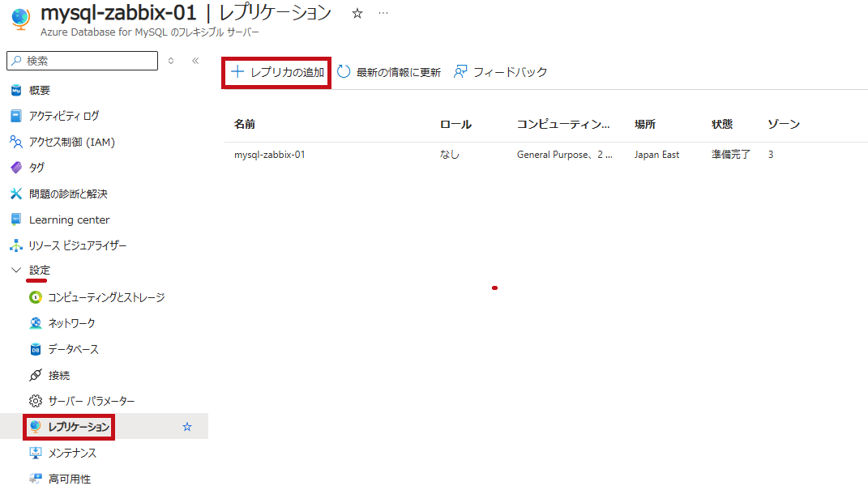This screenshot has width=868, height=490.
Task: Click the 設定 section label
Action: tap(39, 270)
